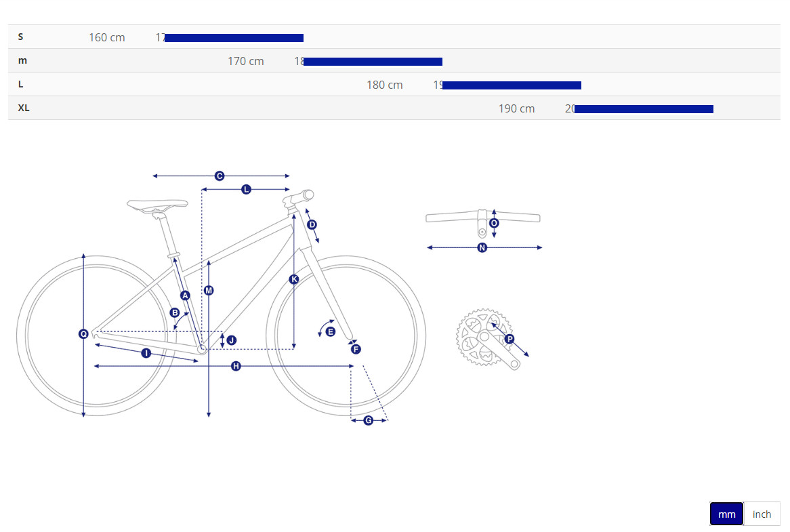Click the G trail marker
The image size is (790, 532).
(x=369, y=420)
